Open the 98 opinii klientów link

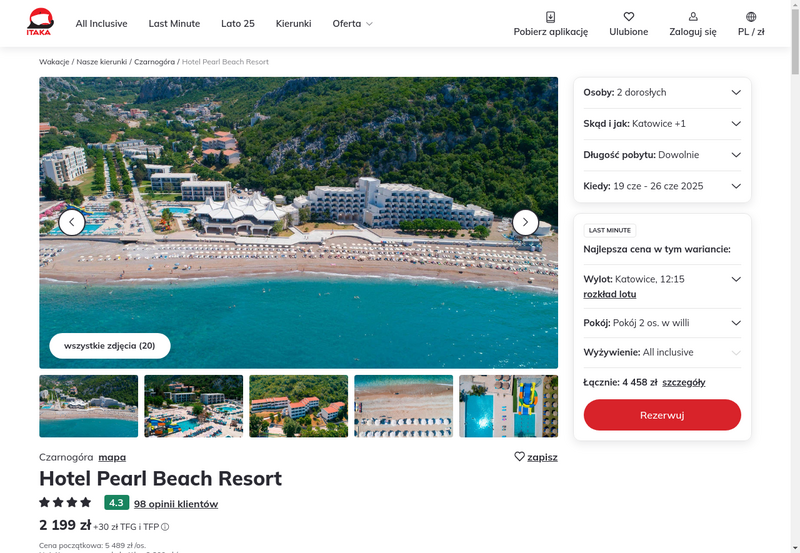(x=176, y=504)
